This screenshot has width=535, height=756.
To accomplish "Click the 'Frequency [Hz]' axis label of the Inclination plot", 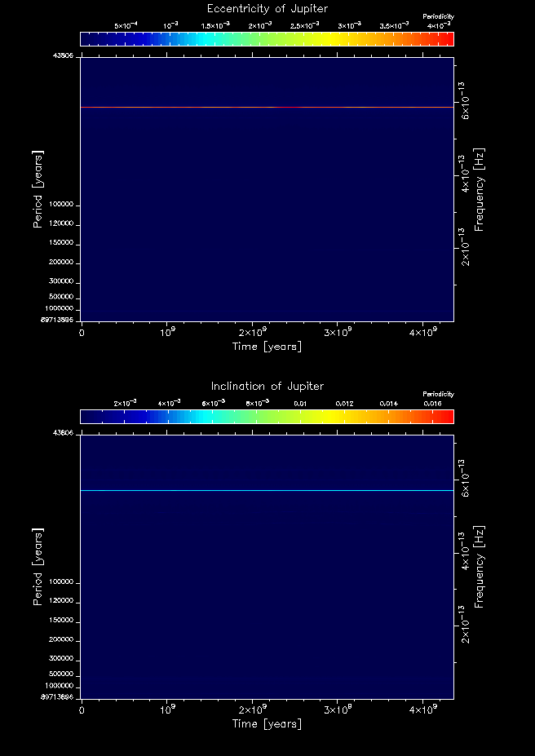I will point(480,566).
